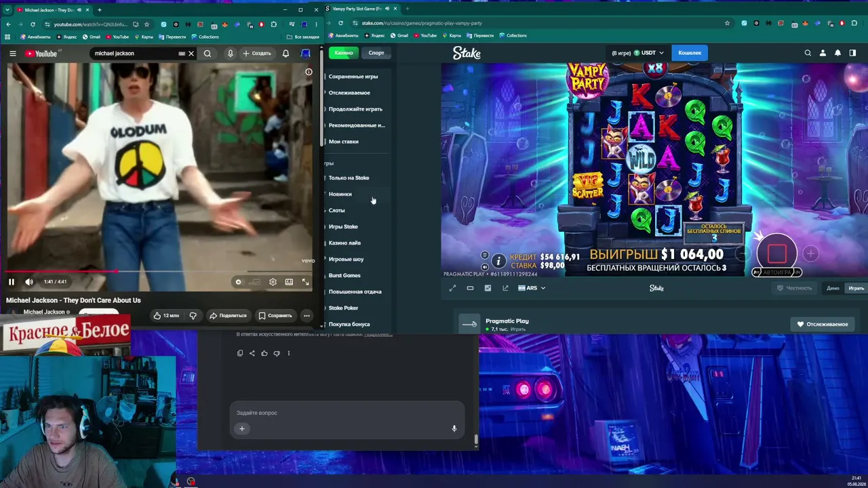Viewport: 868px width, 488px height.
Task: Toggle the Stake right side panel icon
Action: click(852, 53)
